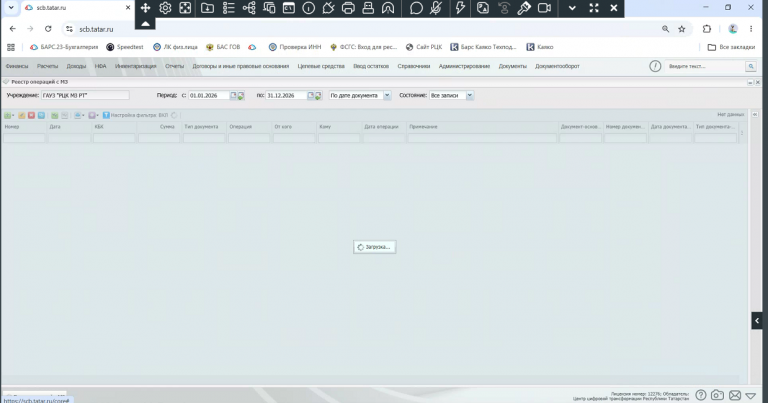The width and height of the screenshot is (768, 403).
Task: Click the USB device icon
Action: coord(368,8)
